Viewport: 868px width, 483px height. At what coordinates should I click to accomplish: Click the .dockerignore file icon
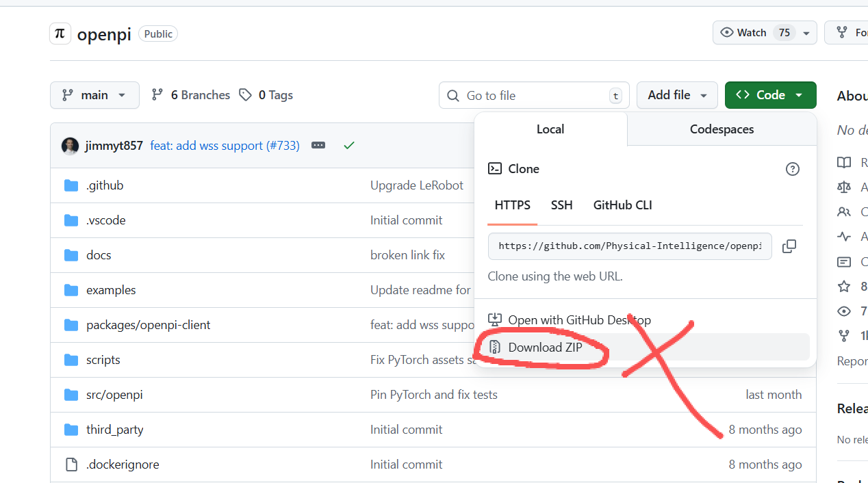coord(71,465)
